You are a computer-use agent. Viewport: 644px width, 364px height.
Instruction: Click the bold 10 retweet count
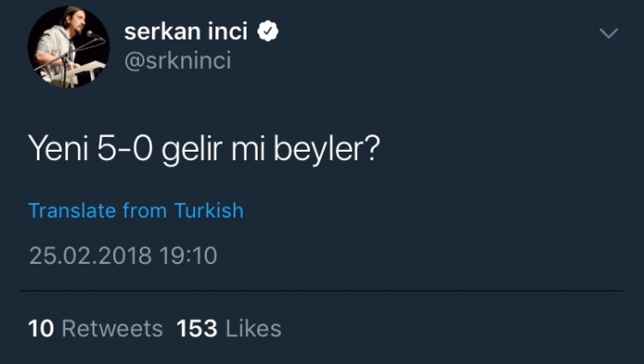(40, 329)
